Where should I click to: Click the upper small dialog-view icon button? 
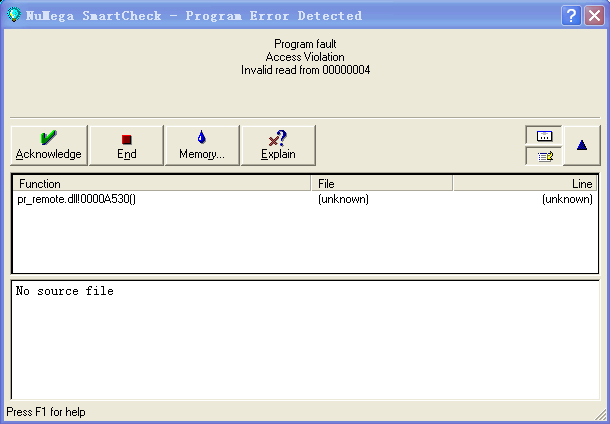pos(544,136)
